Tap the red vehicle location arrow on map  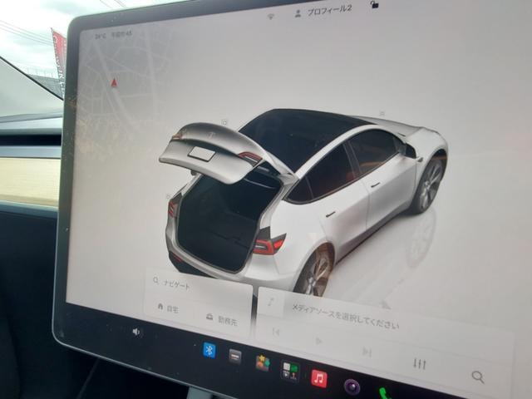pyautogui.click(x=115, y=82)
